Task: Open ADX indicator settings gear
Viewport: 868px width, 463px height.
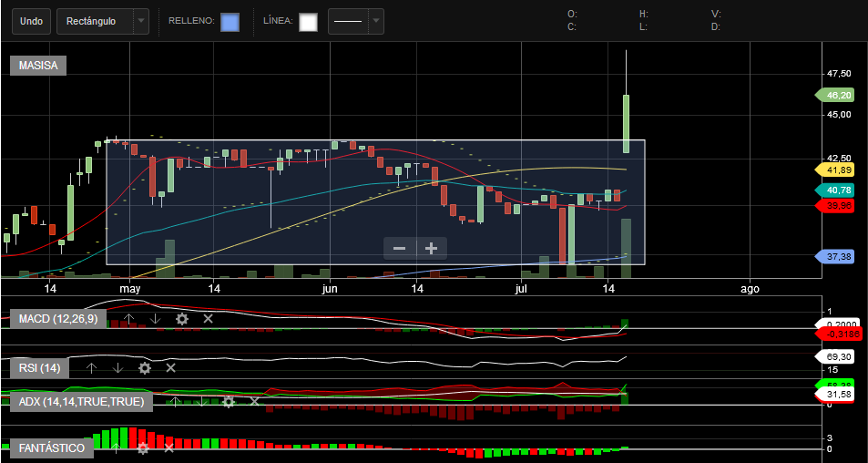Action: 229,401
